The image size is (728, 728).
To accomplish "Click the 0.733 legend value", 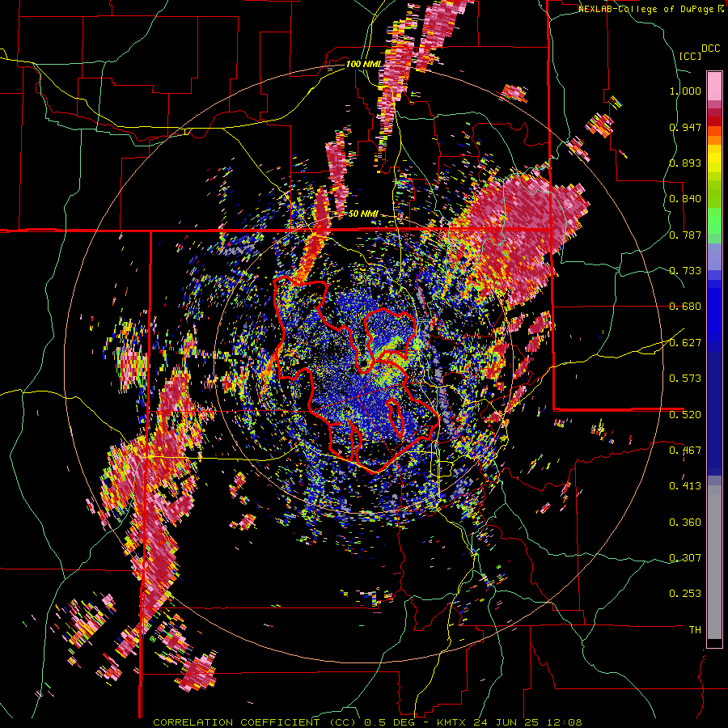I will point(685,271).
